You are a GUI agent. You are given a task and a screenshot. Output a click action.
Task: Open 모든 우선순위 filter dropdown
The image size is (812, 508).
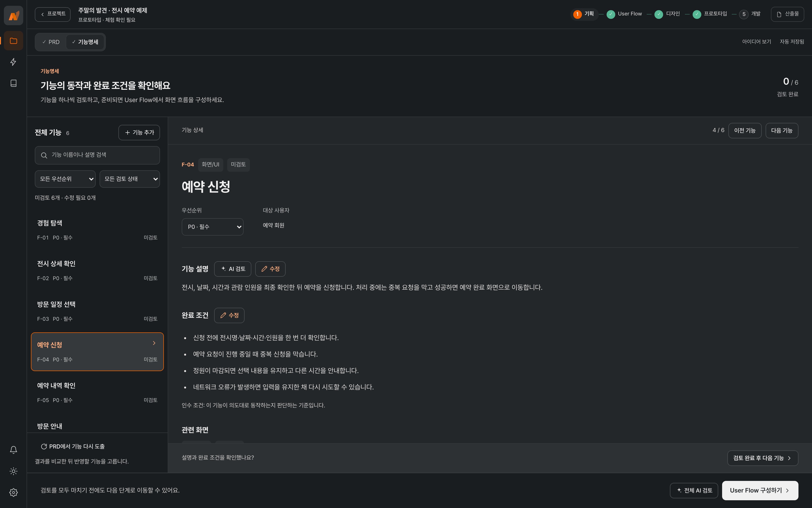pos(65,179)
